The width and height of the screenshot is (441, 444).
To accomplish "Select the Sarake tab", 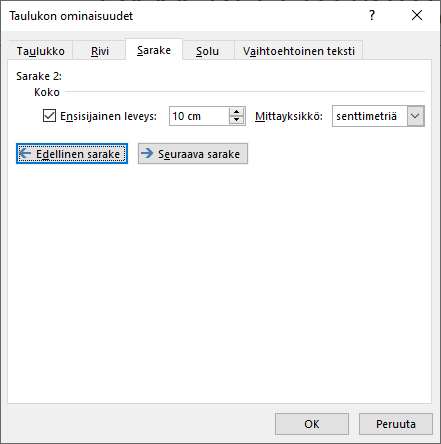I will [x=154, y=50].
